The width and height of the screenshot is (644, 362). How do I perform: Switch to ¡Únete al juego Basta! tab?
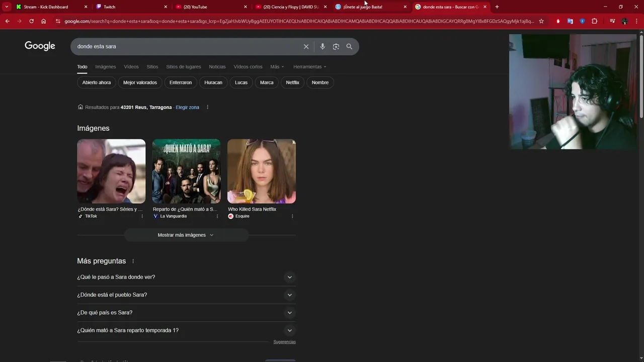[x=366, y=7]
